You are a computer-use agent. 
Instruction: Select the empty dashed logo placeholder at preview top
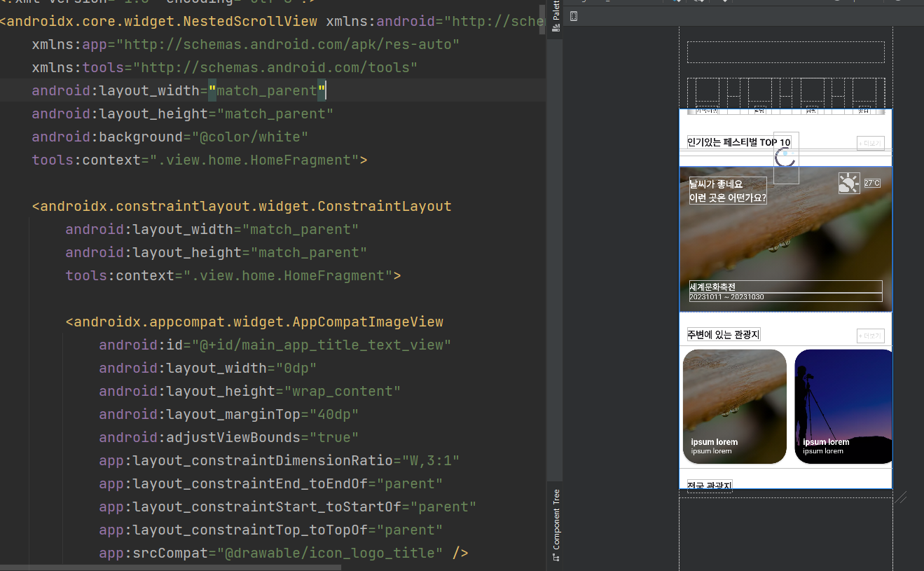tap(786, 53)
